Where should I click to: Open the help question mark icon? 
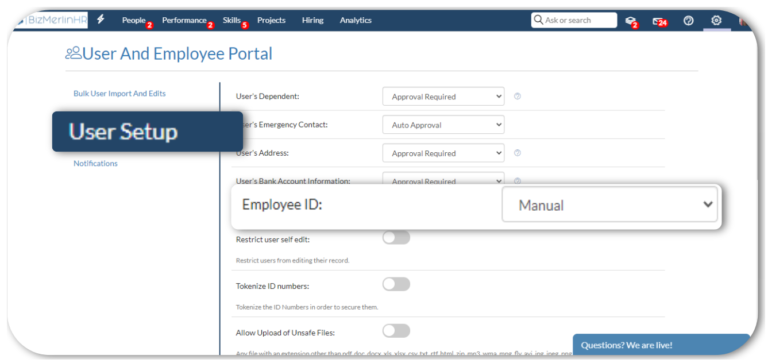tap(688, 21)
